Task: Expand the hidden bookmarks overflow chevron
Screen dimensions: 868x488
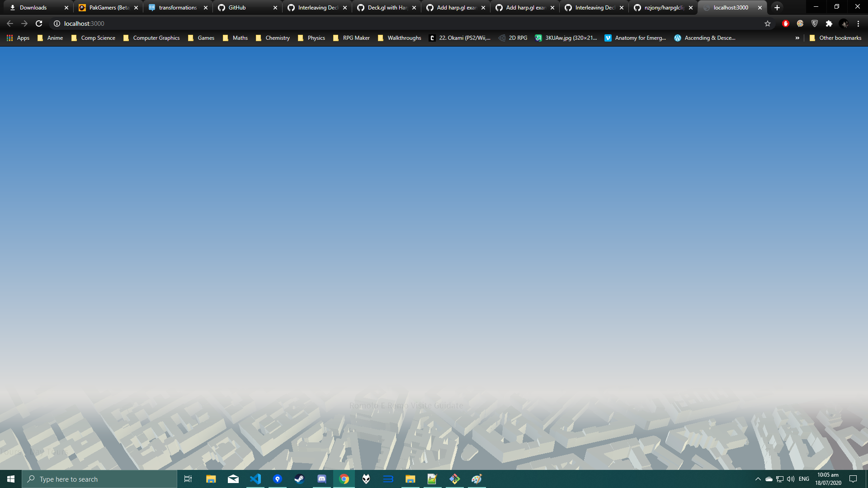Action: [797, 38]
